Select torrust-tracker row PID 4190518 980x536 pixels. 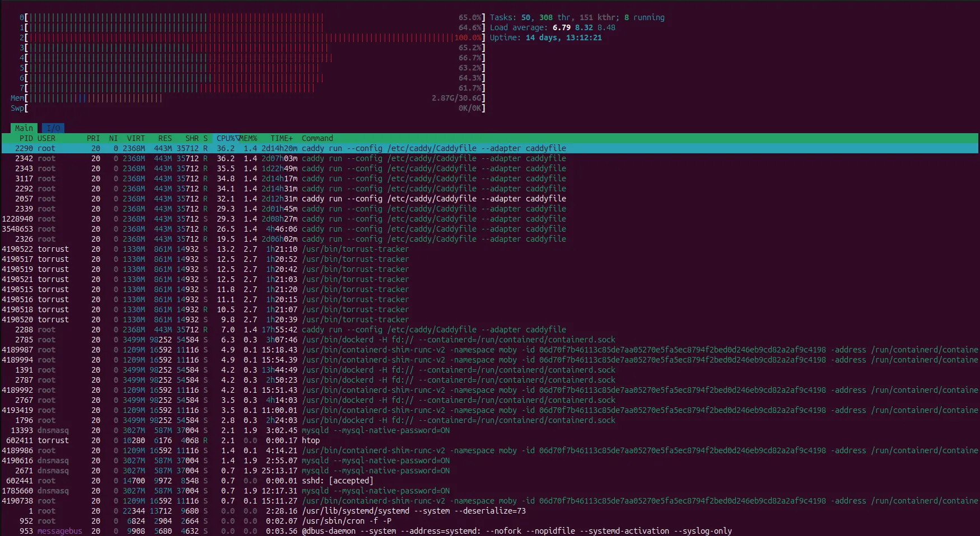pos(490,309)
